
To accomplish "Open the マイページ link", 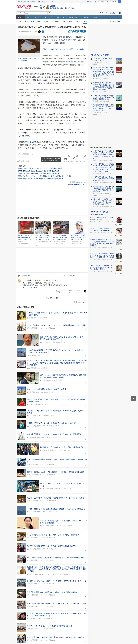I will click(x=103, y=13).
